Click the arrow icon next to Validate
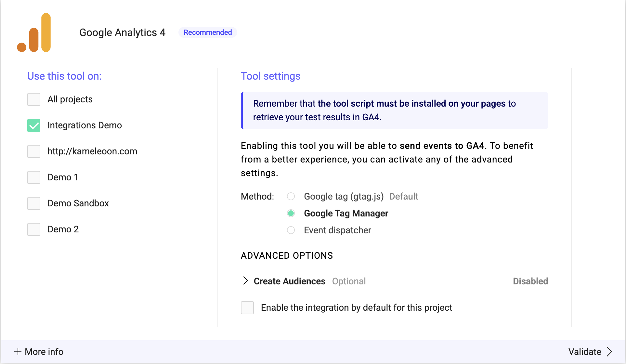The height and width of the screenshot is (364, 626). 609,352
